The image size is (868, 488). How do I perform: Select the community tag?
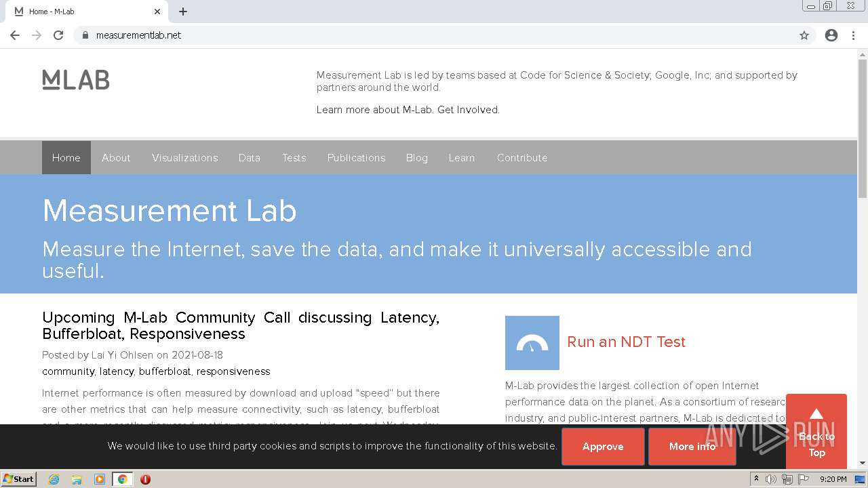(x=68, y=371)
